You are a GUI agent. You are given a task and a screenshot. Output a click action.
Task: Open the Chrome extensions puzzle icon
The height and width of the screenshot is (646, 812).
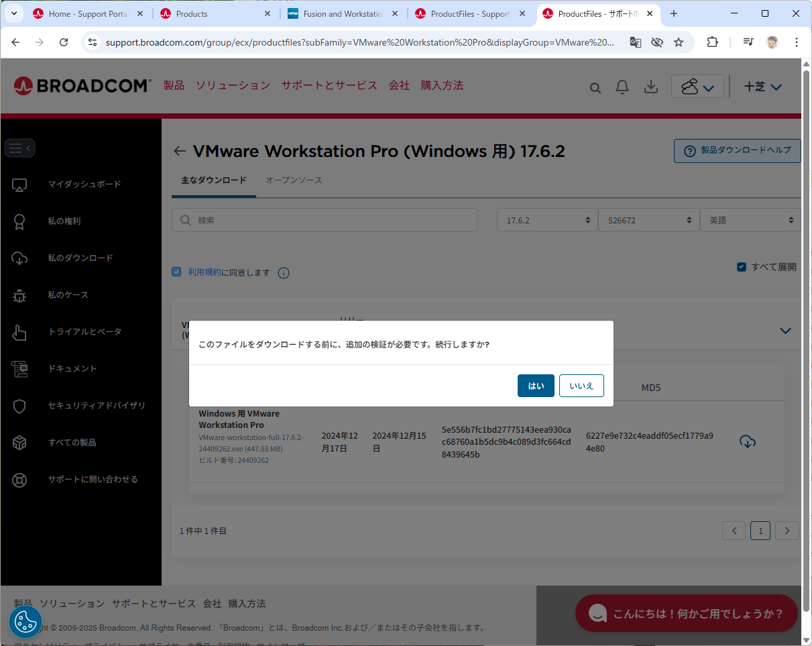coord(712,42)
